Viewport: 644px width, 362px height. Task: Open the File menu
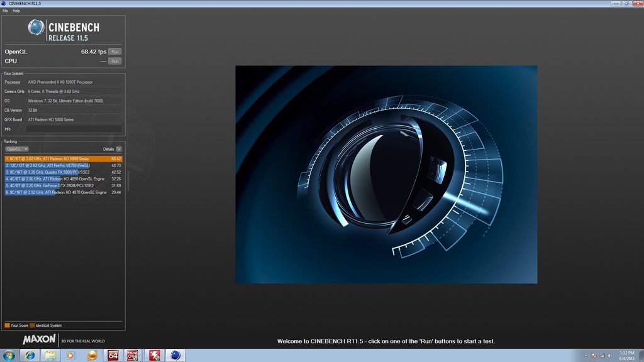click(x=5, y=11)
